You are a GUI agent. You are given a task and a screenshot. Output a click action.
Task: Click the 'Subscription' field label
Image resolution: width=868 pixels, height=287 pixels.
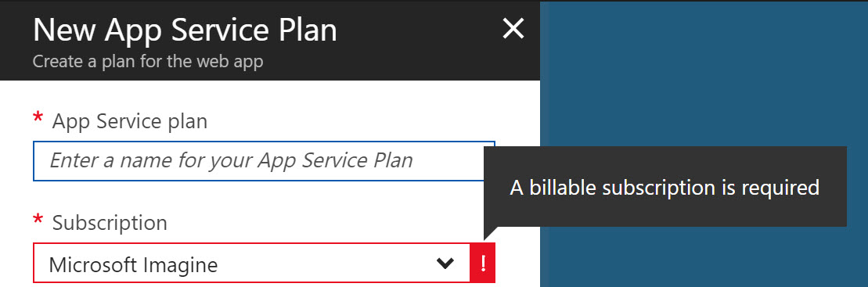tap(110, 223)
